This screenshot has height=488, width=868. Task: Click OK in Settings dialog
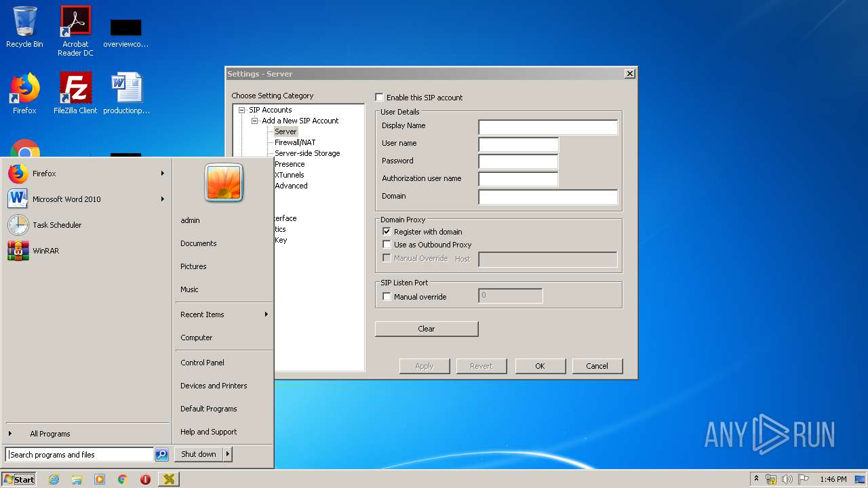point(540,366)
